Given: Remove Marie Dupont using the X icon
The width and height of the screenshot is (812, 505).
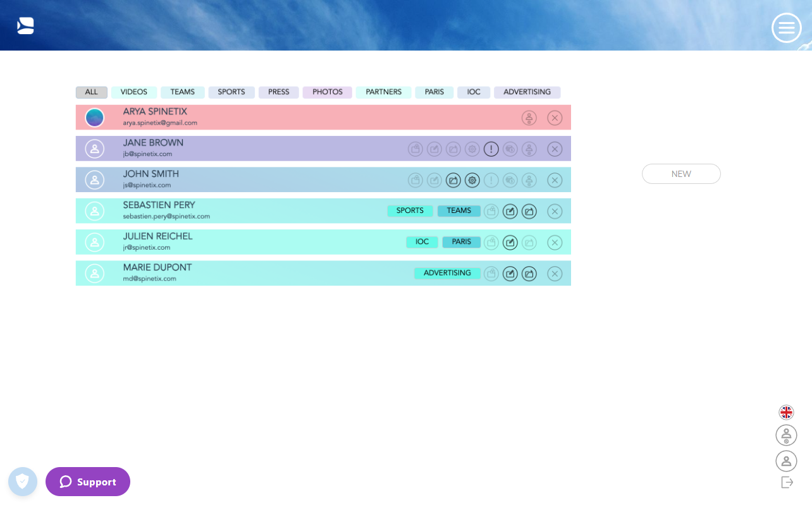Looking at the screenshot, I should tap(555, 274).
